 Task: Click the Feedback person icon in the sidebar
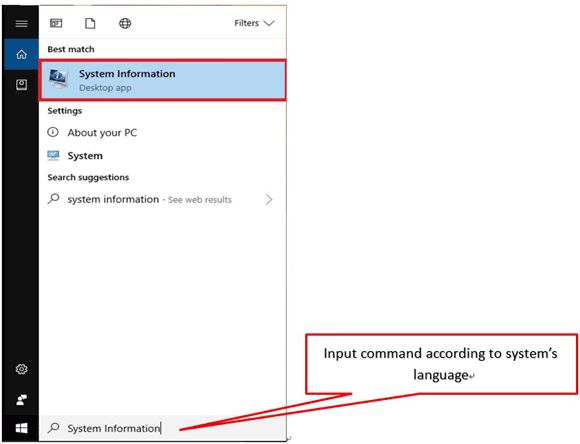click(21, 400)
